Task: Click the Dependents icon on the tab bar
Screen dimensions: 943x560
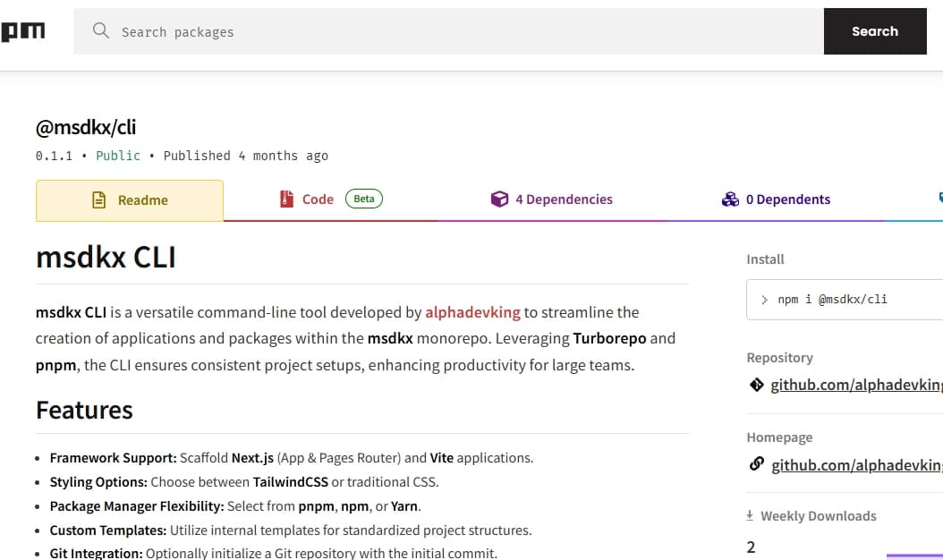Action: pos(730,199)
